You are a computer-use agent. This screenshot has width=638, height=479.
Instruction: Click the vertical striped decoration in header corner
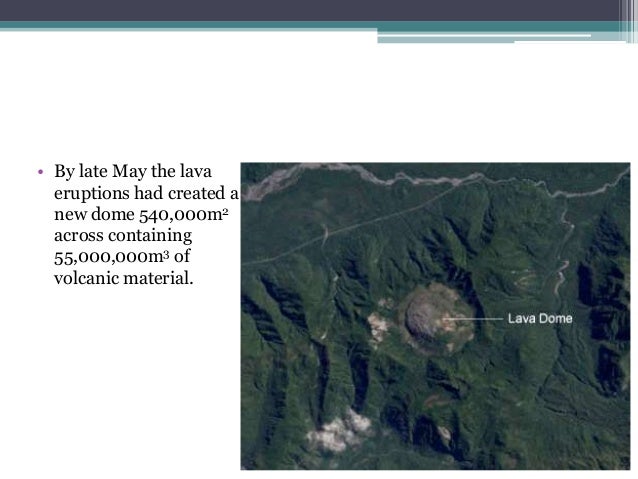point(628,21)
